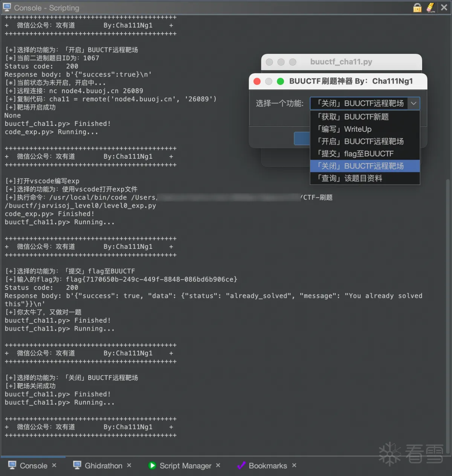The width and height of the screenshot is (452, 476).
Task: Click the blue confirm button in the dialog
Action: click(302, 138)
